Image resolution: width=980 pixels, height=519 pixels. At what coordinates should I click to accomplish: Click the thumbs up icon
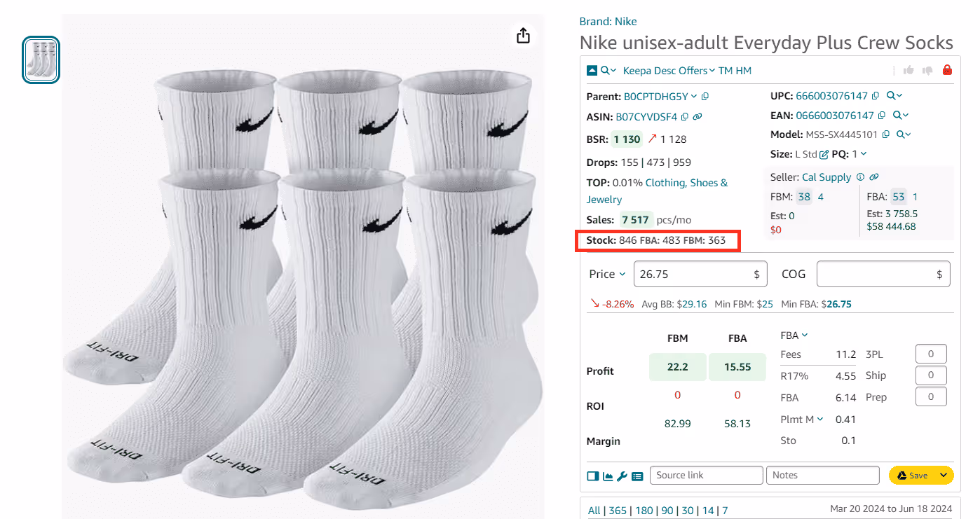coord(909,70)
